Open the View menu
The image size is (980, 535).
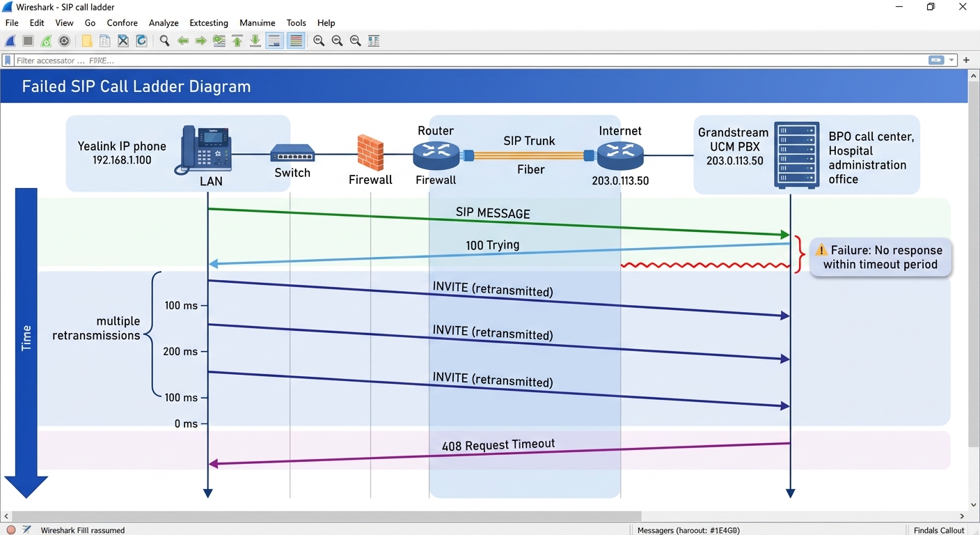tap(64, 23)
